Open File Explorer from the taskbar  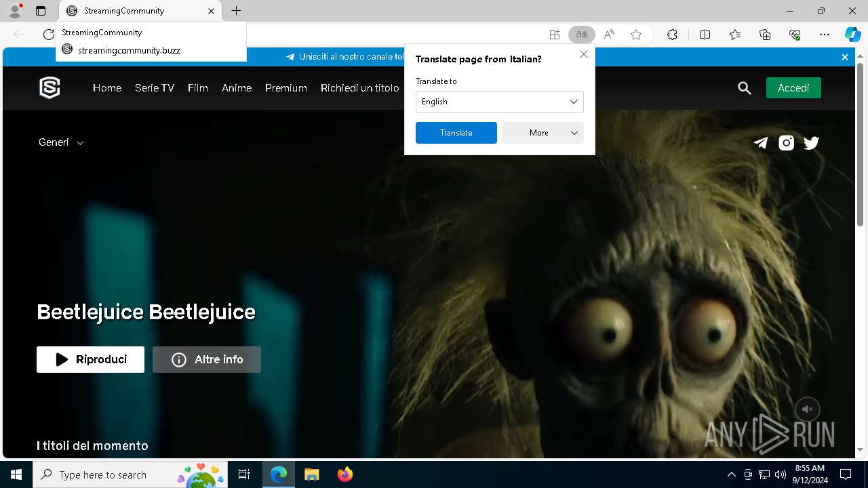point(312,474)
